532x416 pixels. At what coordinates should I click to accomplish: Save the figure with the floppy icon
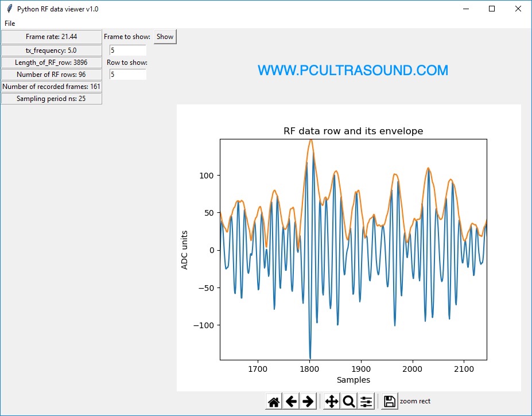[x=390, y=402]
